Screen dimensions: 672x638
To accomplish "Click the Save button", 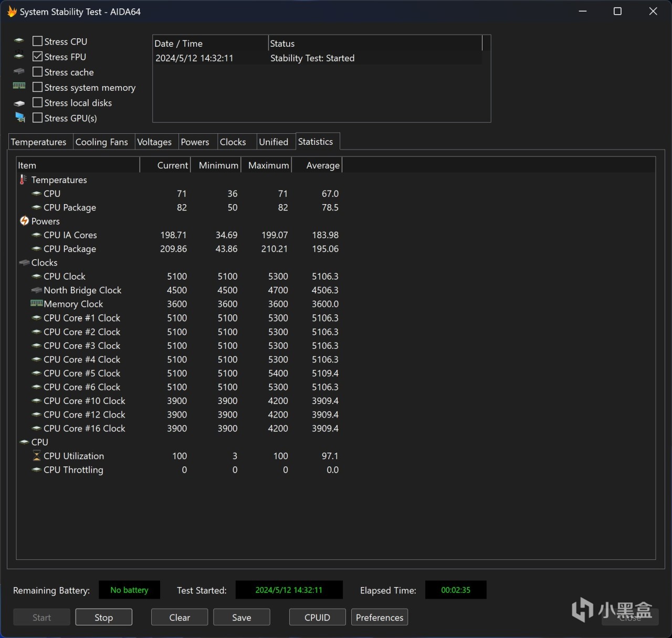I will point(241,618).
